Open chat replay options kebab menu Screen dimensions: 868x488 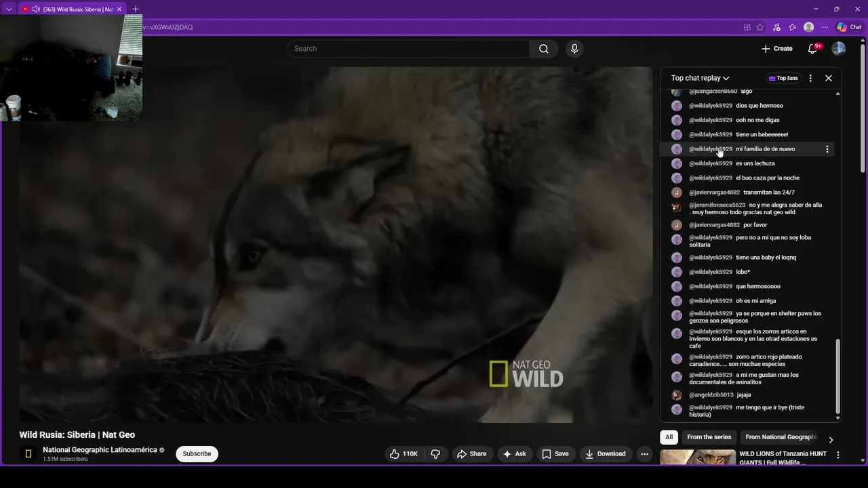(810, 78)
